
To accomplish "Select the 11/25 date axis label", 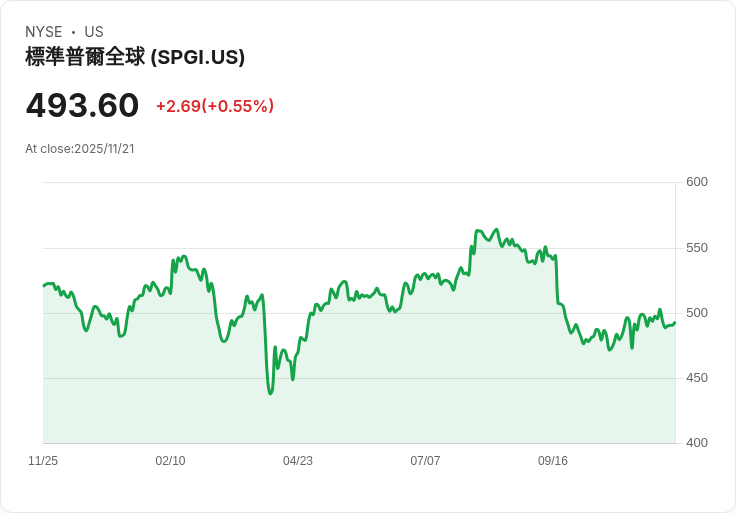I will (43, 461).
